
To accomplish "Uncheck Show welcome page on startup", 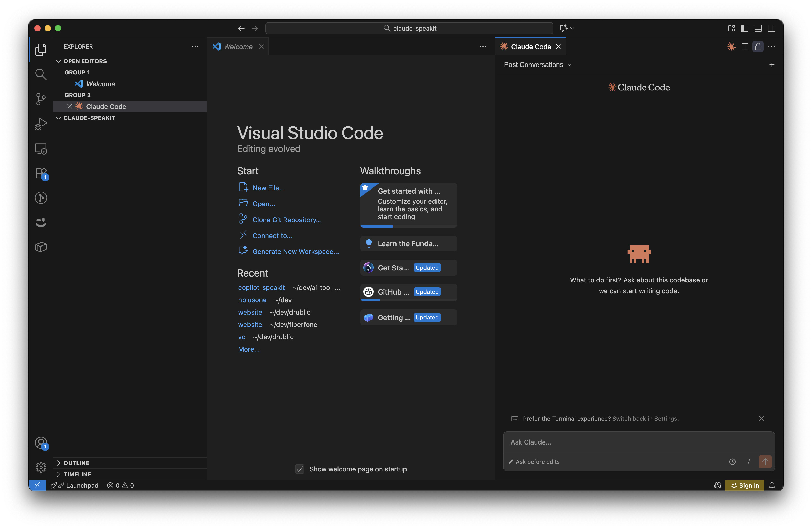I will [299, 469].
